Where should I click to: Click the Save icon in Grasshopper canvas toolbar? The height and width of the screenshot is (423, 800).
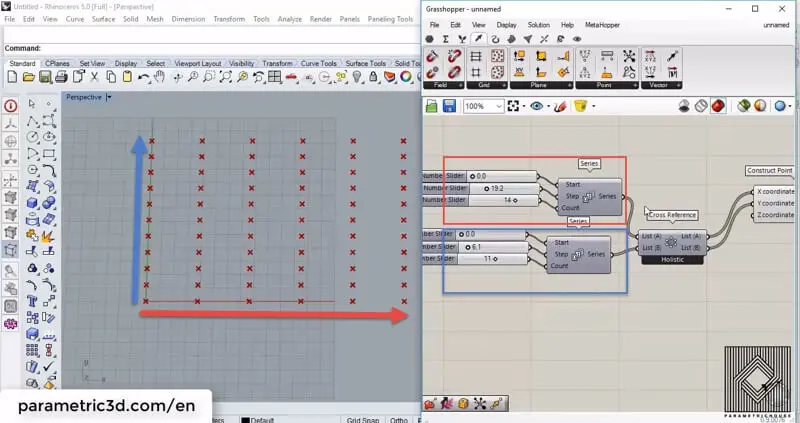[450, 106]
